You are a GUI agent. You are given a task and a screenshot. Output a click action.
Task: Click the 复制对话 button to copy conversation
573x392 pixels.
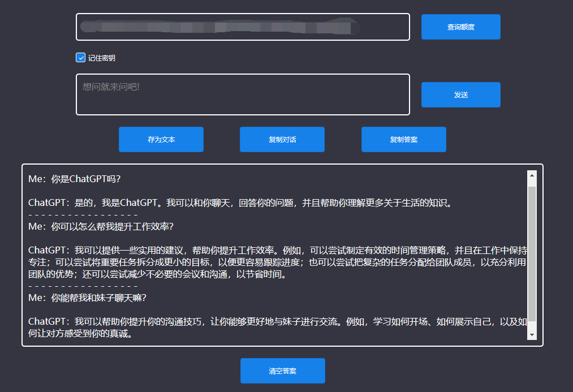(x=282, y=139)
